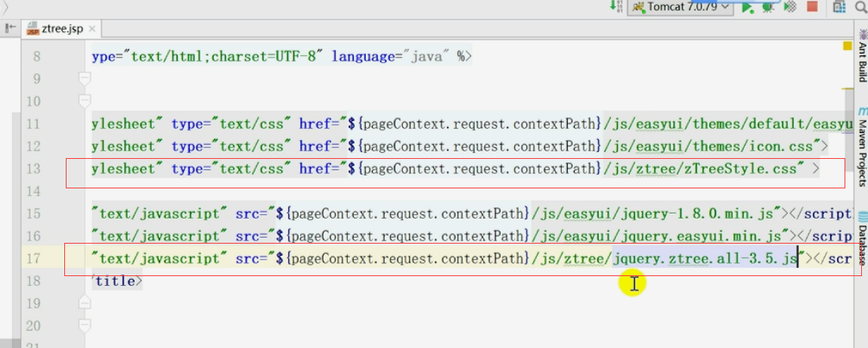The height and width of the screenshot is (348, 868).
Task: Click the title tag on line 18
Action: point(115,281)
